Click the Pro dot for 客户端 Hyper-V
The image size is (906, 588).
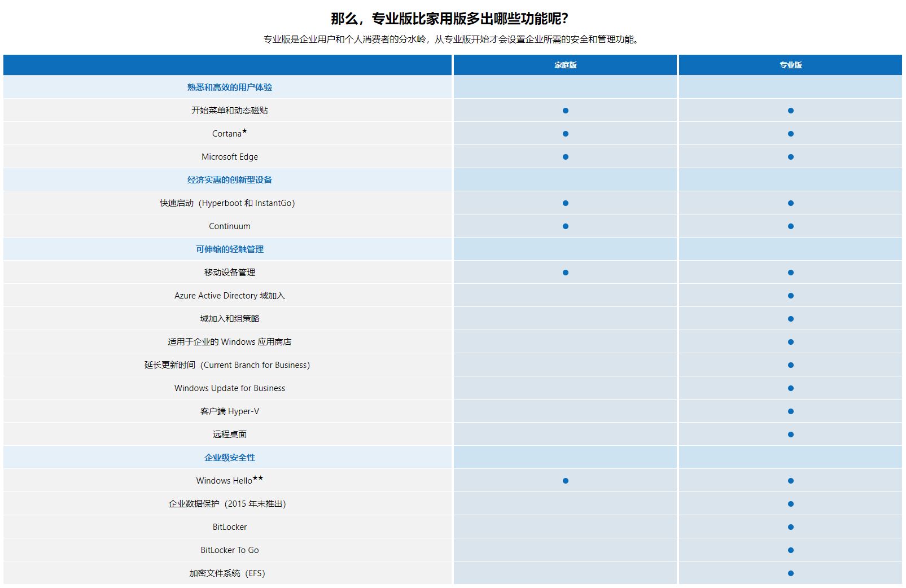pyautogui.click(x=791, y=411)
